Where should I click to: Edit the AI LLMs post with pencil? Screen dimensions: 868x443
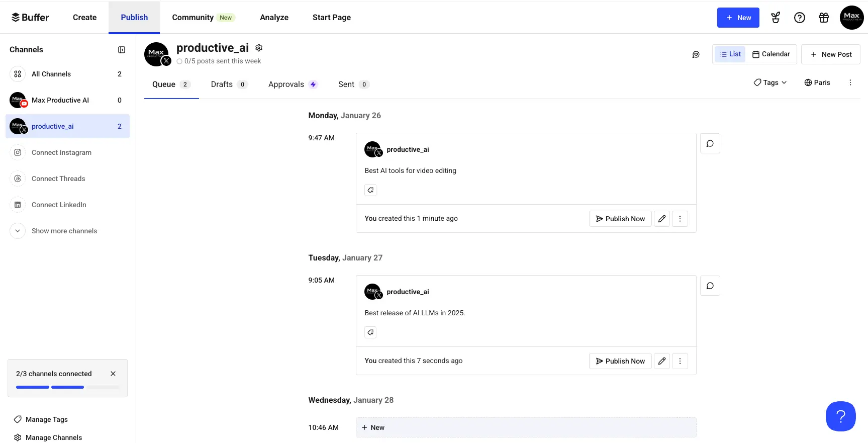click(661, 361)
